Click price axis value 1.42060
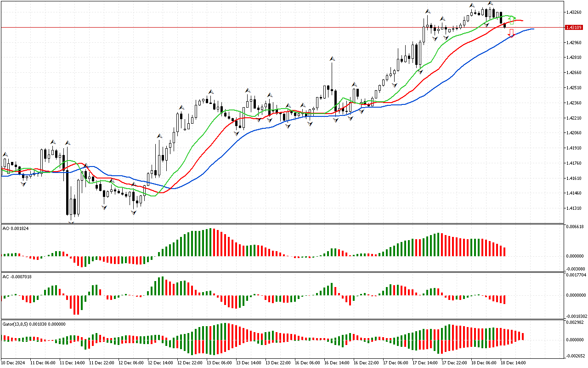This screenshot has height=368, width=588. coord(574,133)
